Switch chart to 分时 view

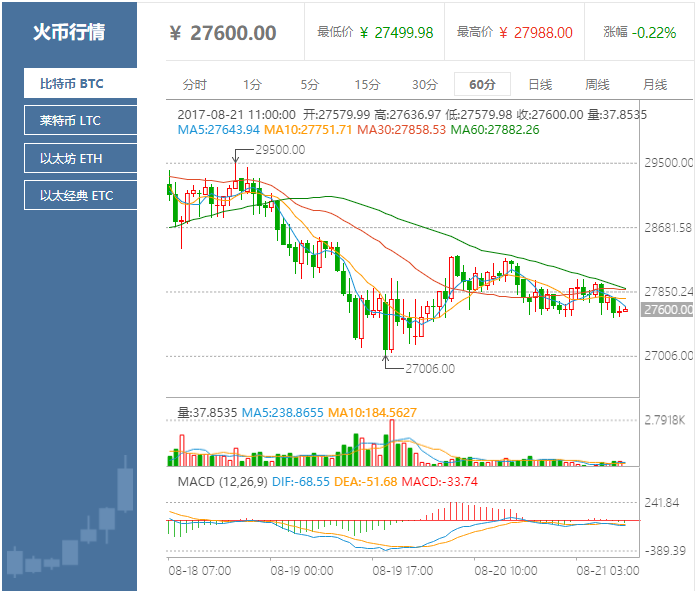coord(195,84)
